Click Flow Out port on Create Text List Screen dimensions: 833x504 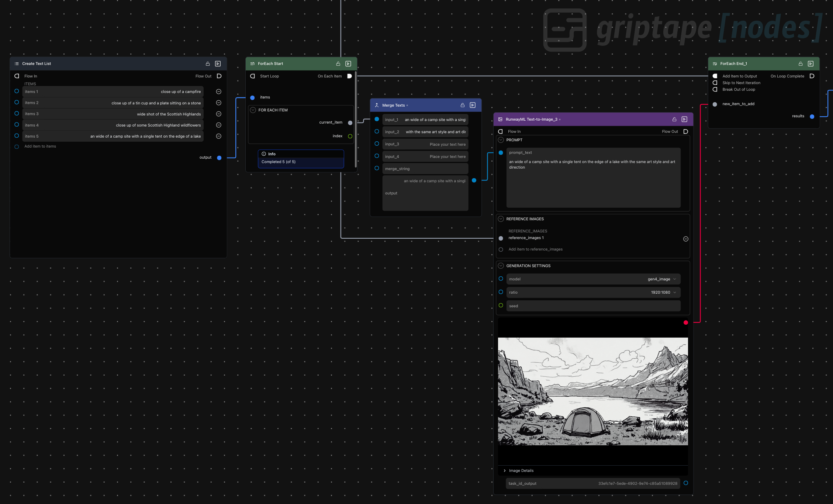[x=219, y=76]
